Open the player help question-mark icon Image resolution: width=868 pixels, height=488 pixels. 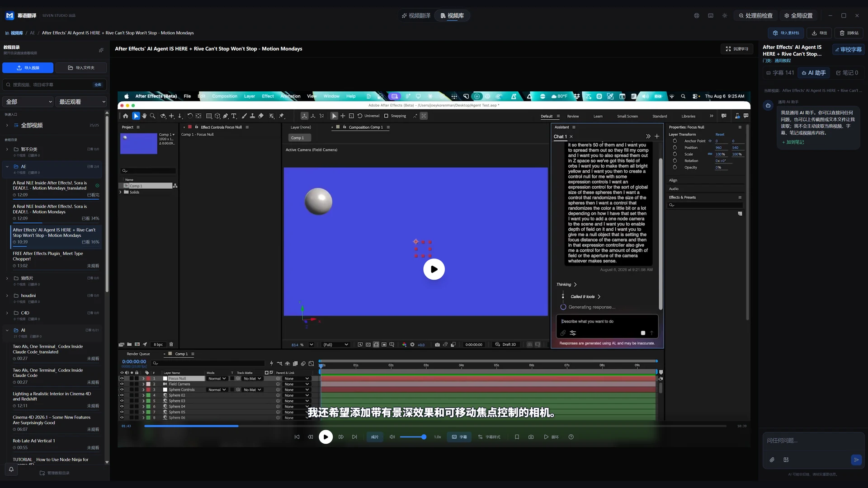coord(571,437)
